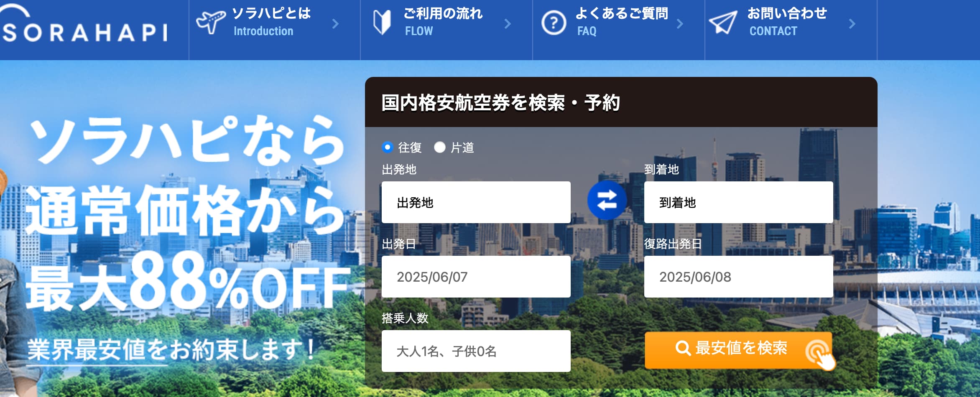Screen dimensions: 980x397
Task: Open the 出発日 date field 2025/06/07
Action: [x=476, y=277]
